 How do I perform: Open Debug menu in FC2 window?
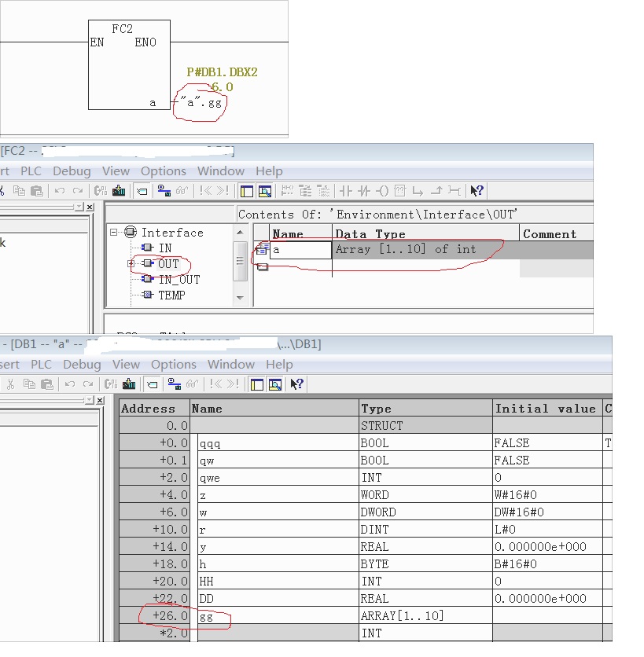click(x=72, y=171)
